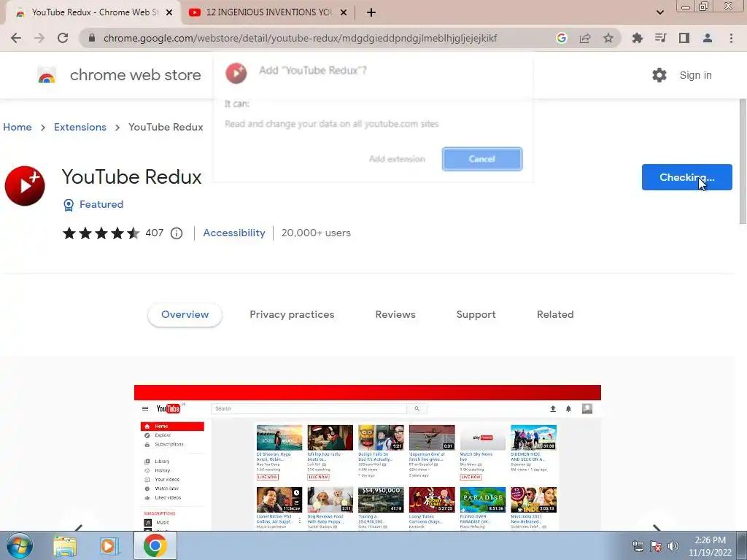The height and width of the screenshot is (560, 747).
Task: Open Action Center flag tray icon
Action: point(656,546)
